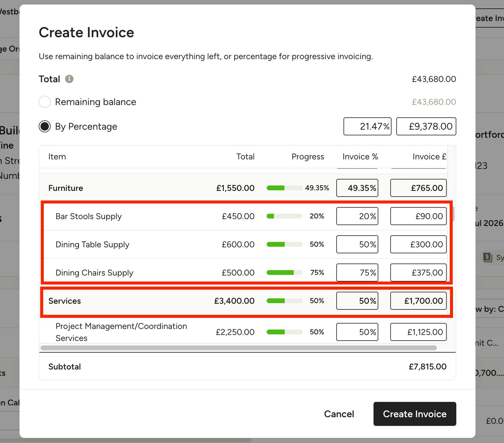Edit Bar Stools Supply 20% invoice field
504x443 pixels.
(357, 216)
